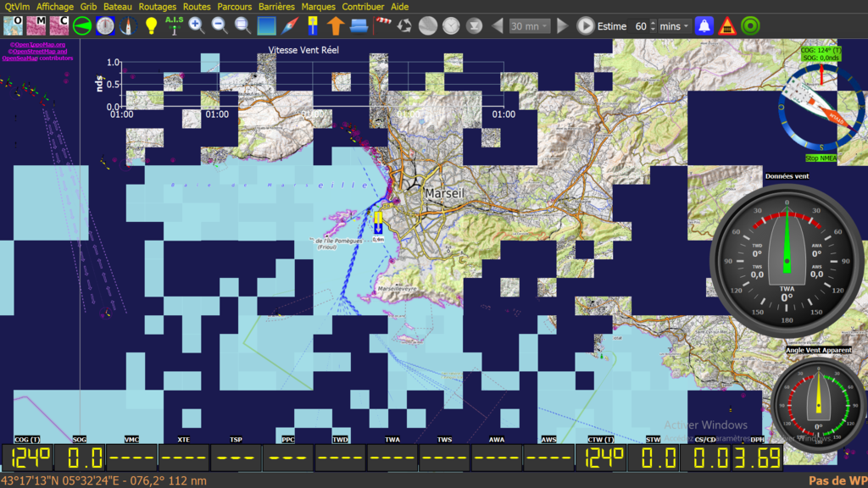The image size is (868, 488).
Task: Click the COG (T) 124° readout
Action: [28, 458]
